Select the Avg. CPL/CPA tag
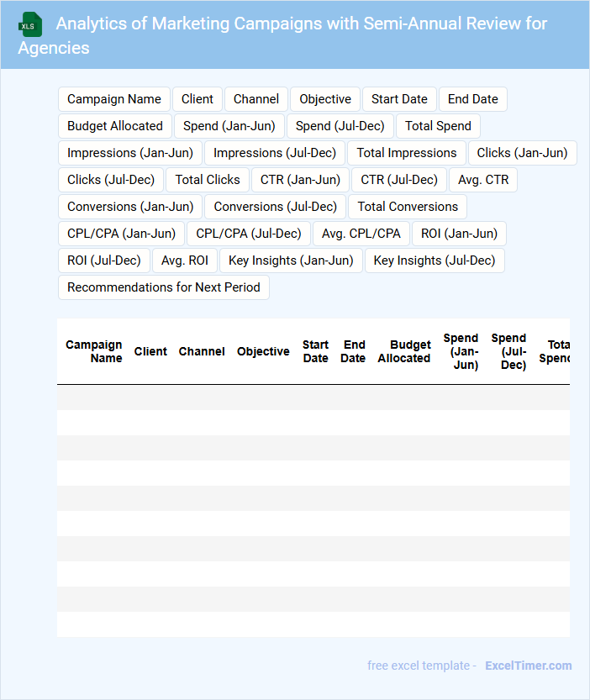 (x=361, y=233)
